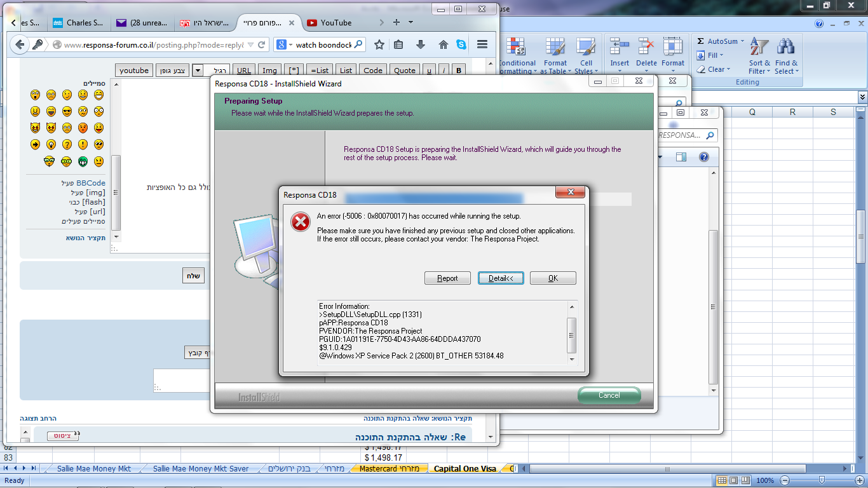Insert the red exclamation smiley
Image resolution: width=868 pixels, height=488 pixels.
point(83,145)
